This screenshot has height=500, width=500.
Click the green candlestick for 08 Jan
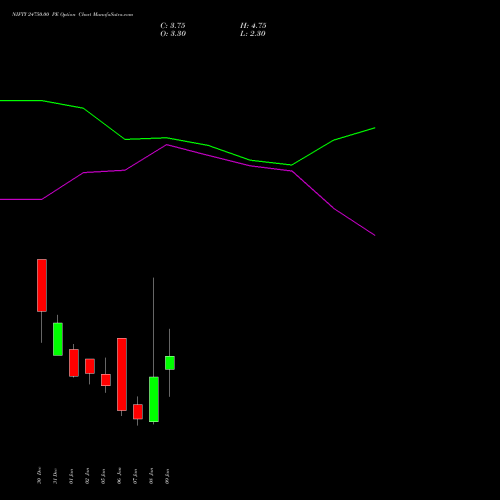tap(154, 399)
